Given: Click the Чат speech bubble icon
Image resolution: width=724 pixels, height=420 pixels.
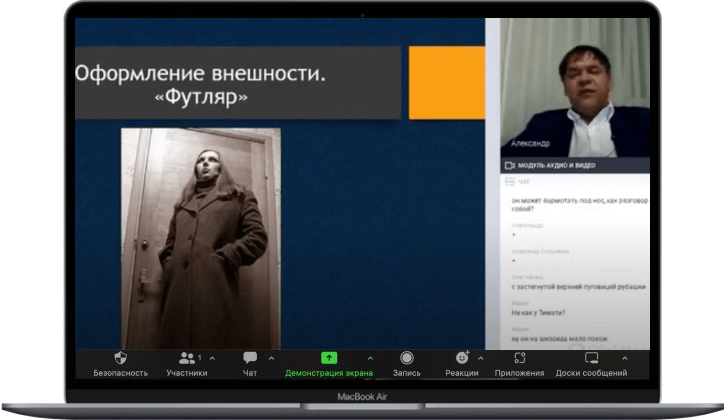Looking at the screenshot, I should [250, 358].
